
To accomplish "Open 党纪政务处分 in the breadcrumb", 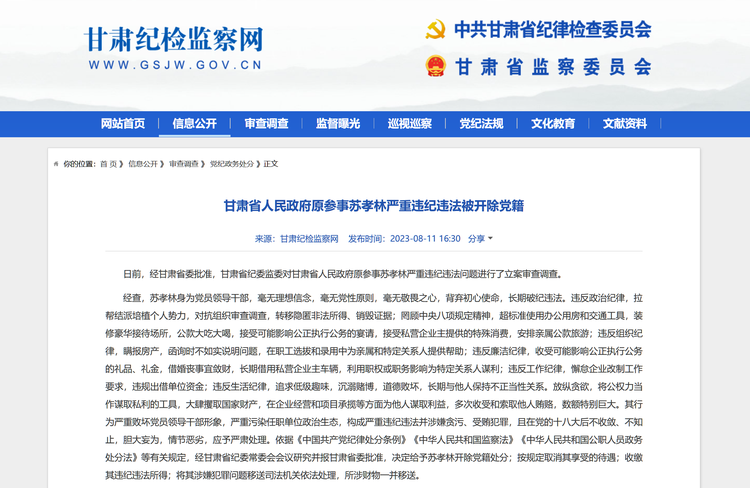I will [231, 163].
